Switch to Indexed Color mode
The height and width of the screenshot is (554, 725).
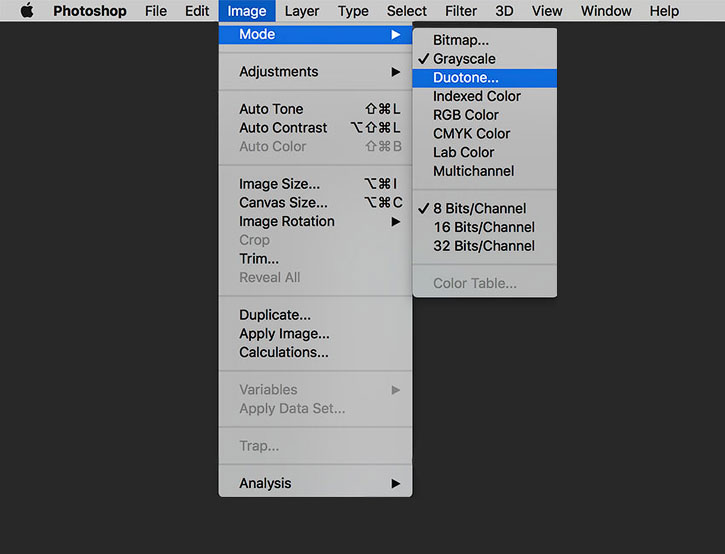tap(485, 96)
